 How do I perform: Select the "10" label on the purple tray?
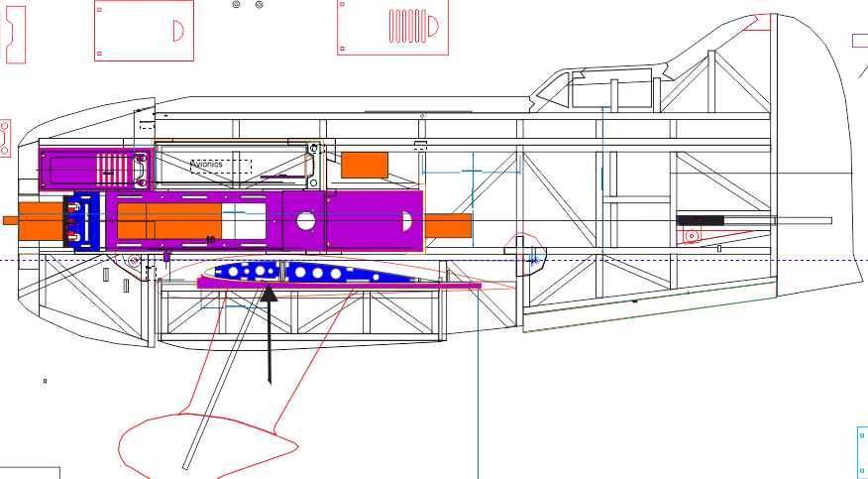click(x=210, y=240)
